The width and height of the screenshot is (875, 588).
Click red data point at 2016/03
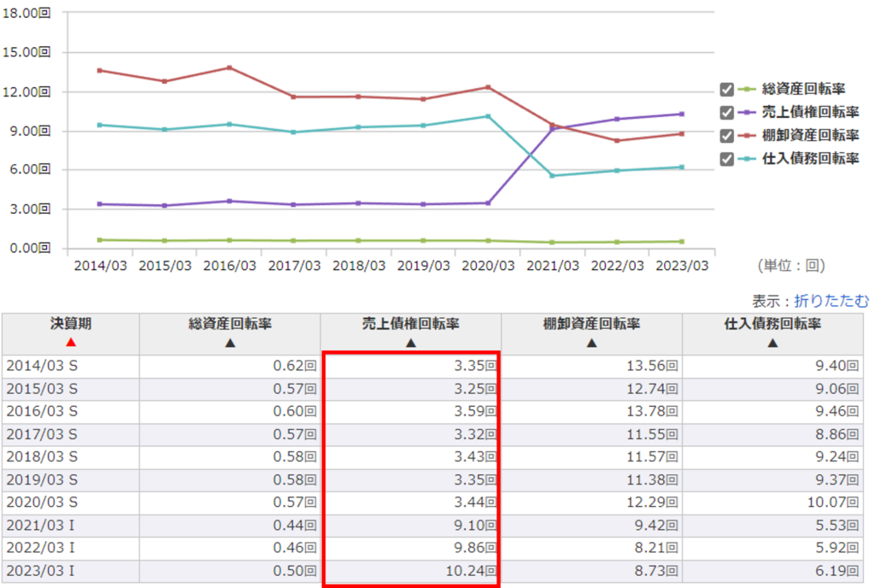(229, 68)
